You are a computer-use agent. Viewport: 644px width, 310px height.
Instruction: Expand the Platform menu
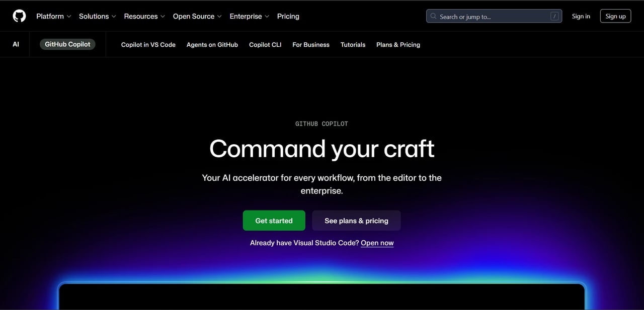[x=53, y=16]
